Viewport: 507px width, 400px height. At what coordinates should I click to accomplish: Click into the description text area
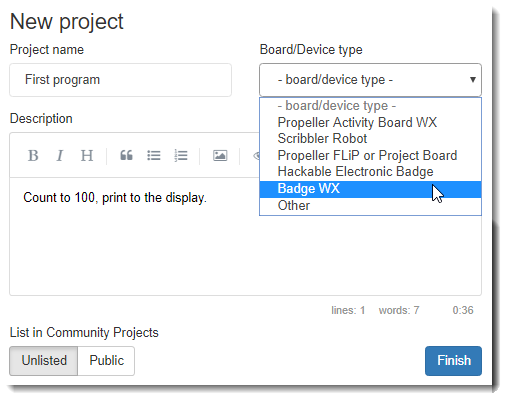pos(245,236)
